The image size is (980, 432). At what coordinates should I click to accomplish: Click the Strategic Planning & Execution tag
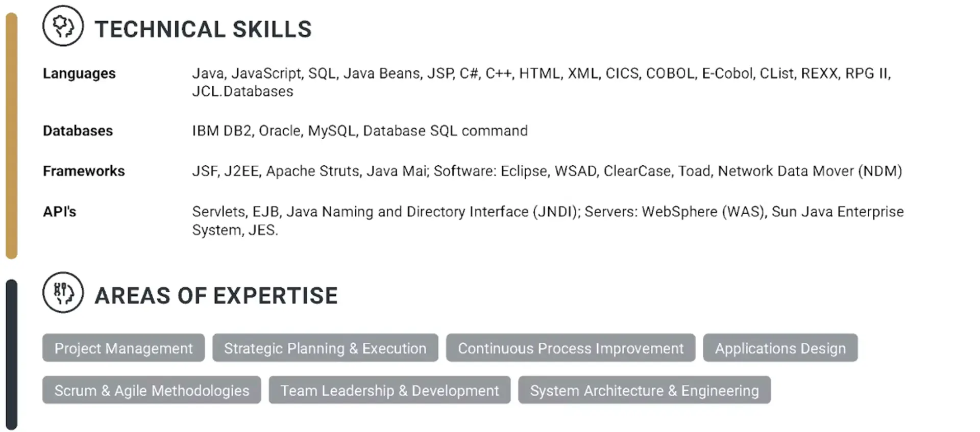[325, 348]
